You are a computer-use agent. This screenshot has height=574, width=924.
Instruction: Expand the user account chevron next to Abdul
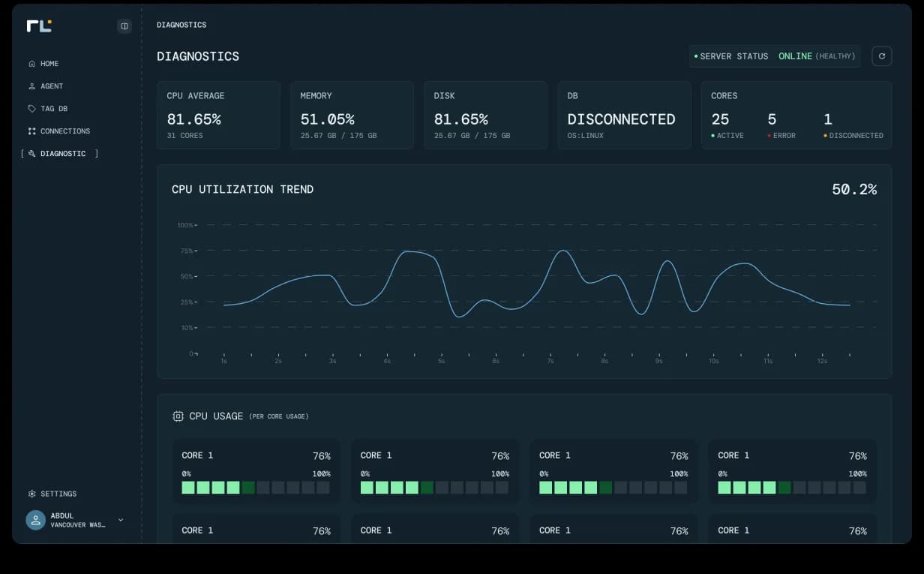pos(121,520)
